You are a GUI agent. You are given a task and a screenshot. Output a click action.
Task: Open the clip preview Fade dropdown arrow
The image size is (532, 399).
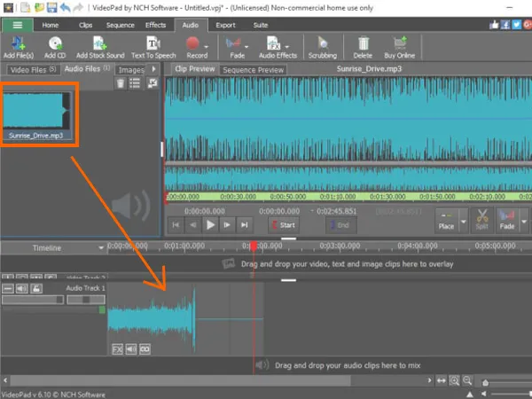pos(524,221)
